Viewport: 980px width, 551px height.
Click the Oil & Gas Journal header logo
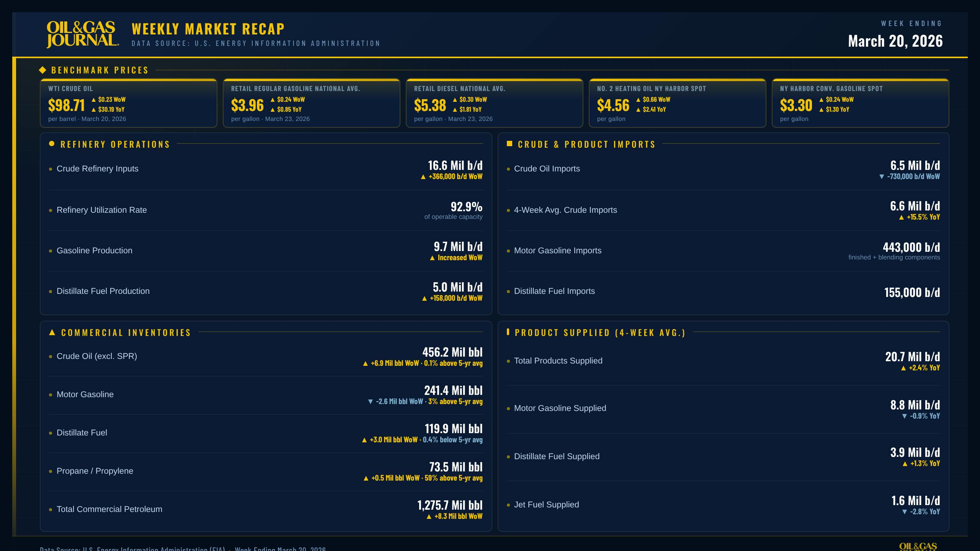coord(82,34)
